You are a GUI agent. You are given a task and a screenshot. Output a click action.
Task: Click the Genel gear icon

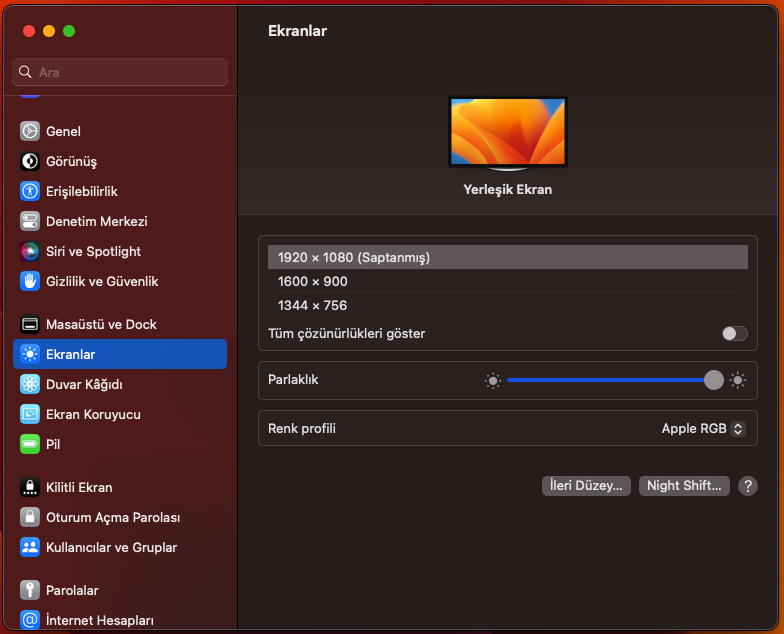click(30, 131)
